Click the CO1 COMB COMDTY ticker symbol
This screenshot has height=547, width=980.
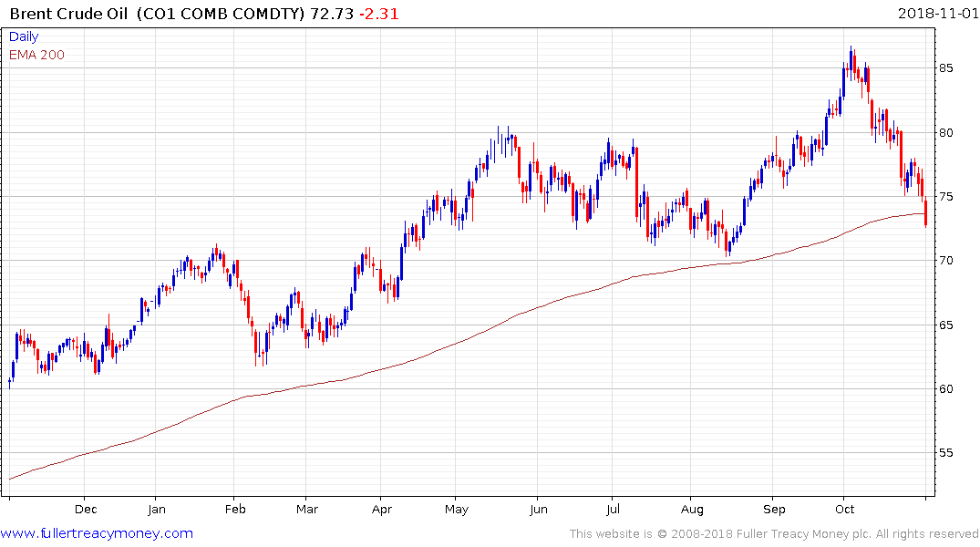click(x=219, y=14)
